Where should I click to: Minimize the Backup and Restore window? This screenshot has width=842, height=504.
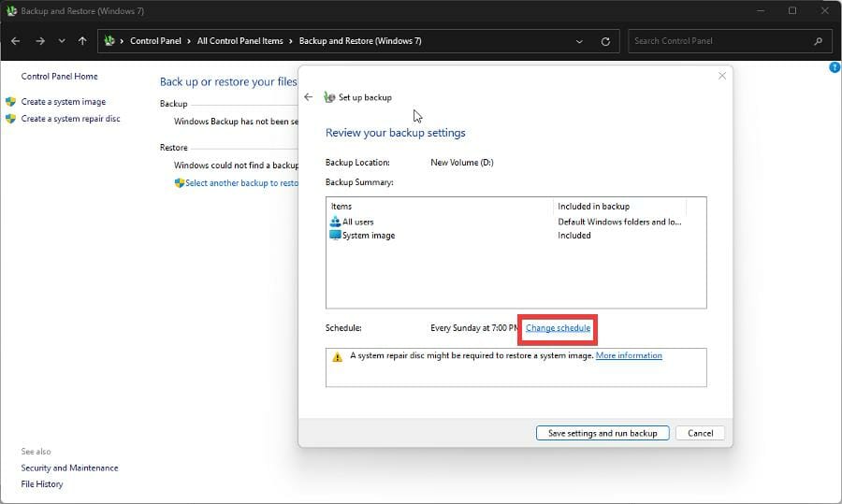pyautogui.click(x=761, y=10)
